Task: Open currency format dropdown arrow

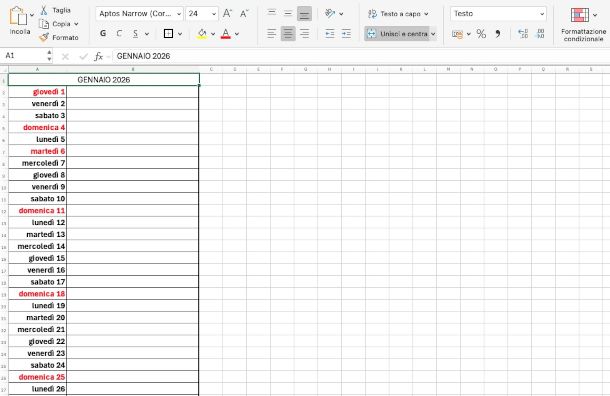Action: pyautogui.click(x=468, y=34)
